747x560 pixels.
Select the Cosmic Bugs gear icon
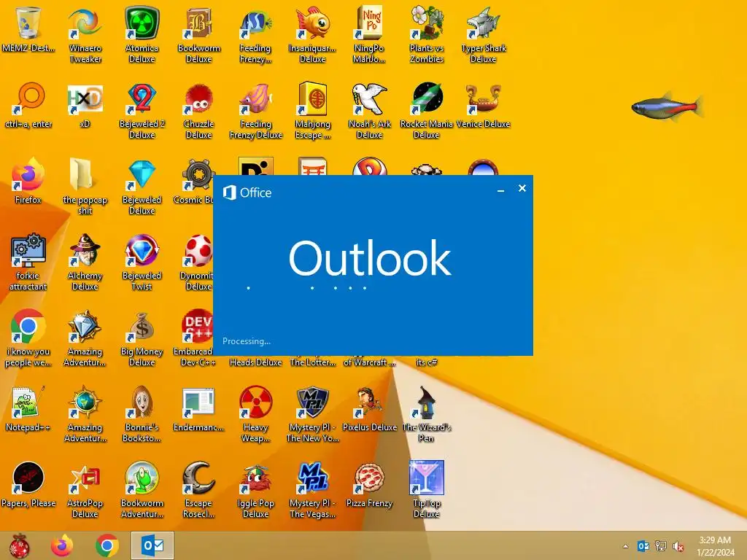tap(198, 174)
